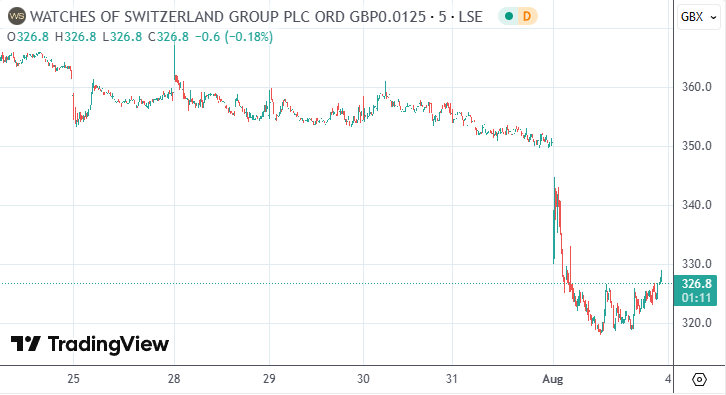
Task: Click the green market status dot
Action: (509, 17)
